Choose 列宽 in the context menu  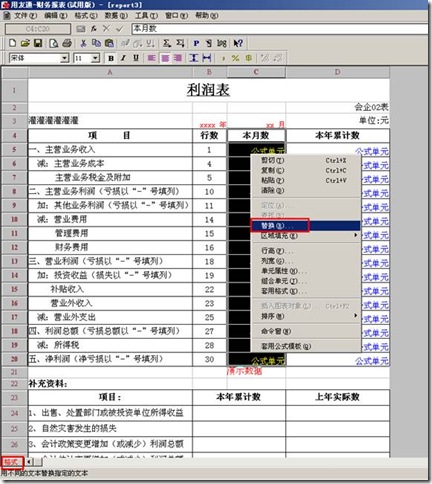[305, 261]
